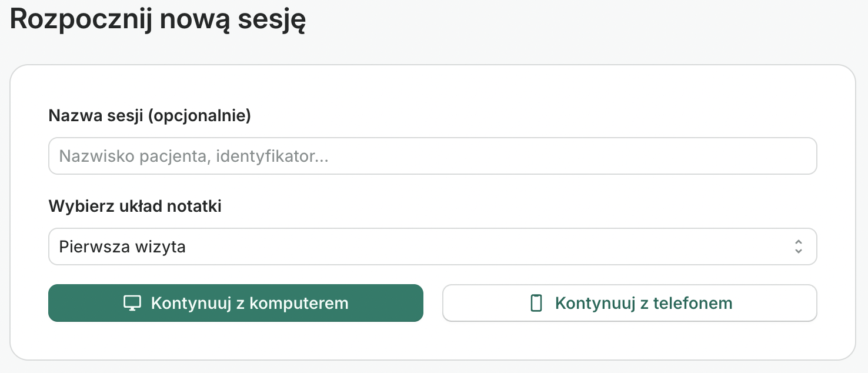This screenshot has height=373, width=868.
Task: Click the 'Nazwa sesji (opcjonalnie)' label
Action: 149,115
